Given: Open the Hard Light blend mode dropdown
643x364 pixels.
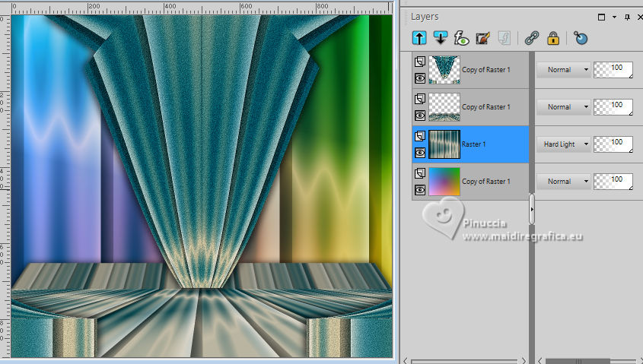Looking at the screenshot, I should 564,144.
